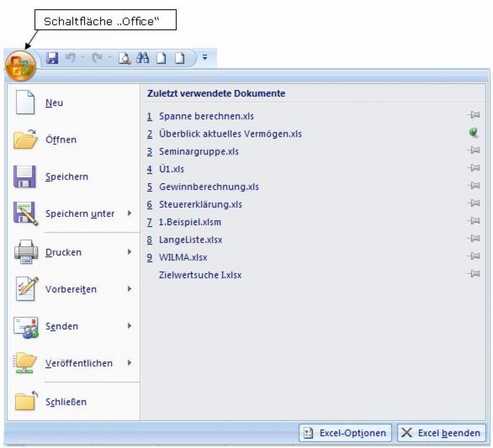This screenshot has height=448, width=493.
Task: Pin Spanne berechnen.xls to the recent list
Action: pyautogui.click(x=473, y=116)
